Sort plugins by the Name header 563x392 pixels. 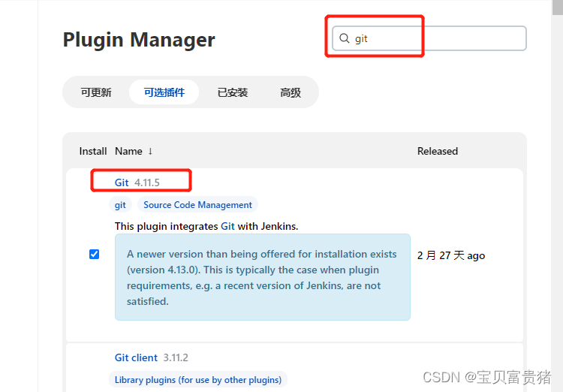[x=128, y=151]
